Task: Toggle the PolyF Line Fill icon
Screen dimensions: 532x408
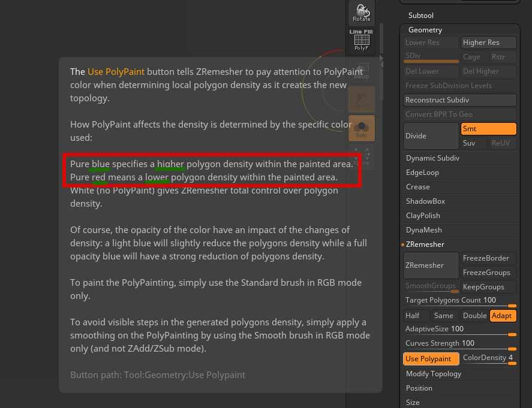Action: point(362,41)
